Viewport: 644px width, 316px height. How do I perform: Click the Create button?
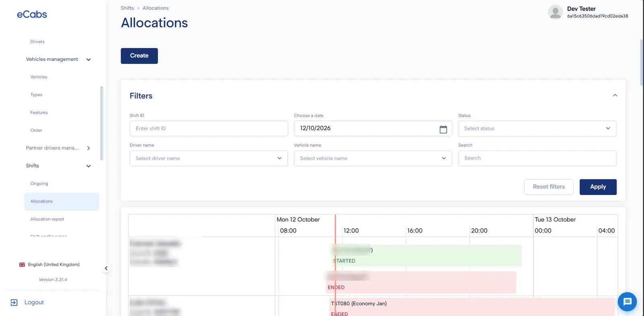pyautogui.click(x=139, y=56)
